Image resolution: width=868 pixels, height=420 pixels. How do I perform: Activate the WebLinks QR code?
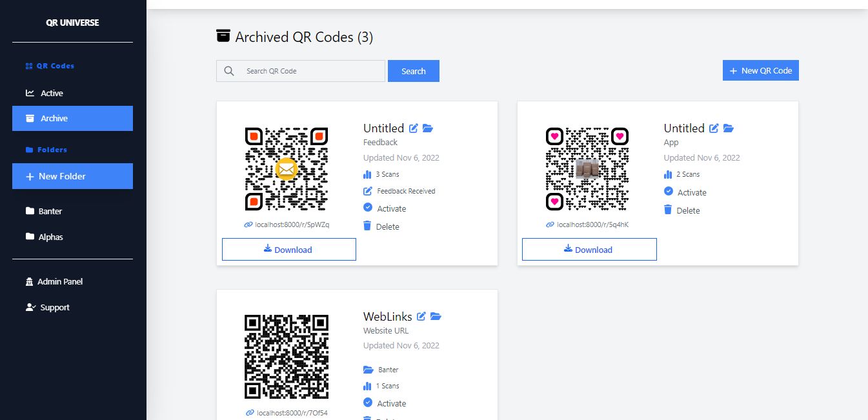tap(385, 403)
